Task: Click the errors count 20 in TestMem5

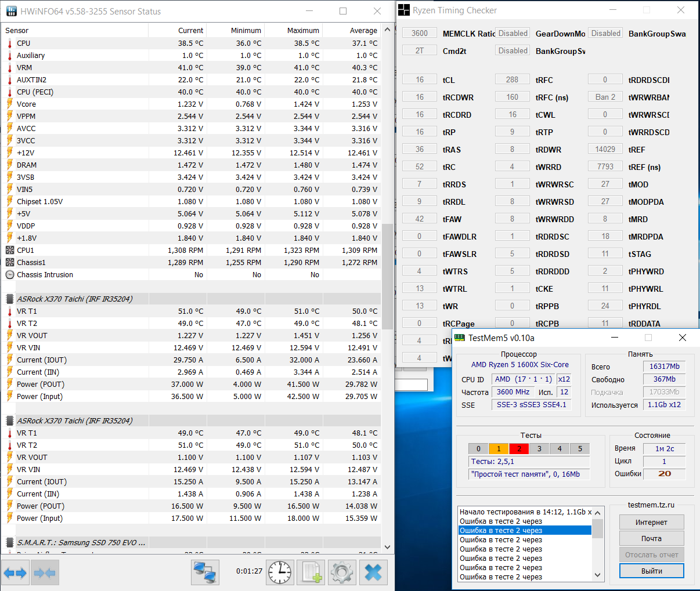Action: [665, 473]
